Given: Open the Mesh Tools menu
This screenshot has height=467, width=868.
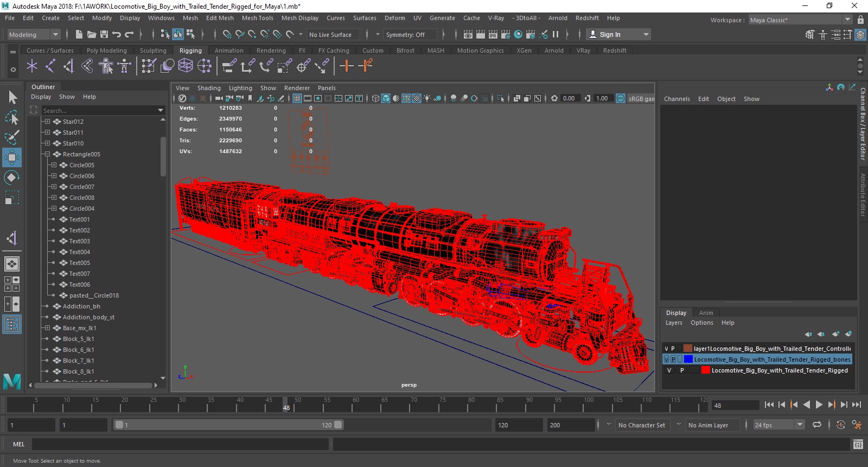Looking at the screenshot, I should 257,18.
